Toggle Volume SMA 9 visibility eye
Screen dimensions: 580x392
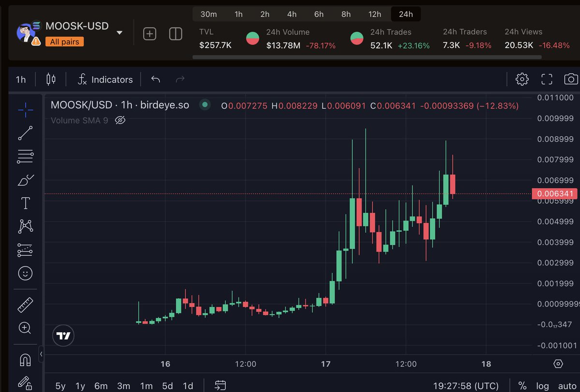click(x=120, y=120)
